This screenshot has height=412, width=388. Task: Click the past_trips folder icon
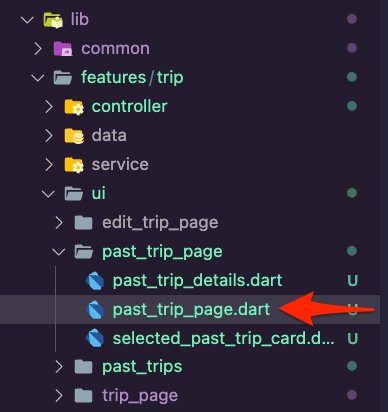click(83, 367)
